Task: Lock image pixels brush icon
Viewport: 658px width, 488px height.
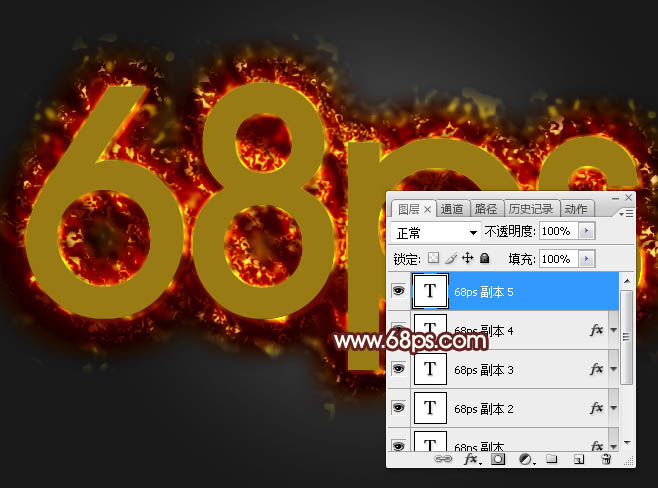Action: (451, 258)
